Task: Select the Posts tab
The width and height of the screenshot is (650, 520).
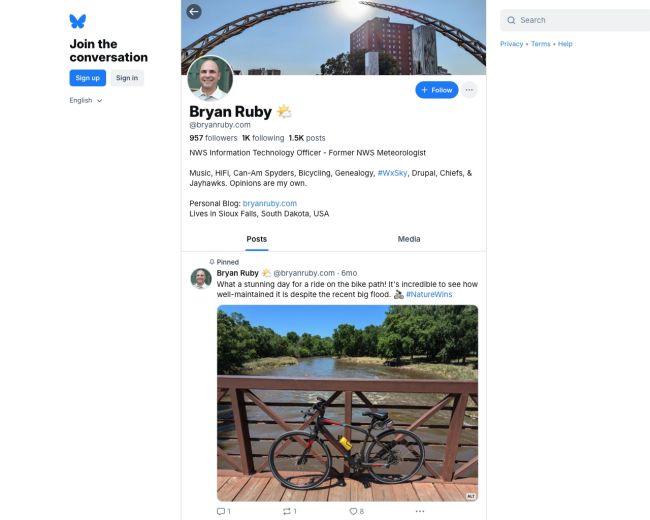Action: point(257,239)
